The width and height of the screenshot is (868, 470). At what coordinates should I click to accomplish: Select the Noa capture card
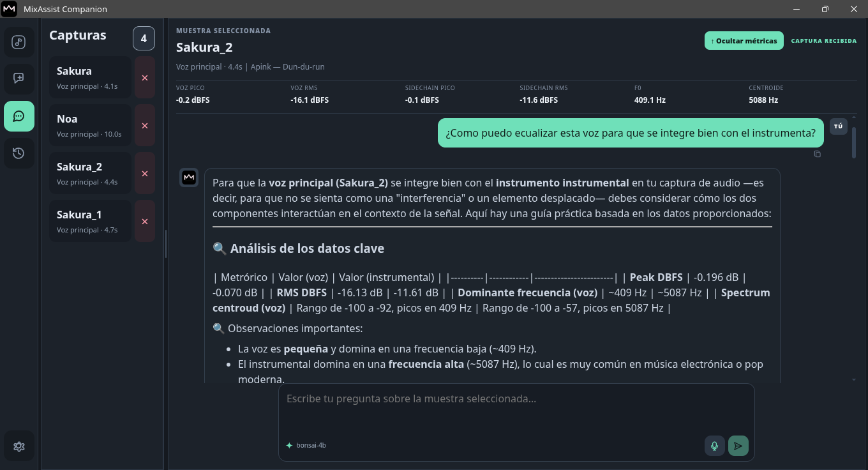coord(91,125)
